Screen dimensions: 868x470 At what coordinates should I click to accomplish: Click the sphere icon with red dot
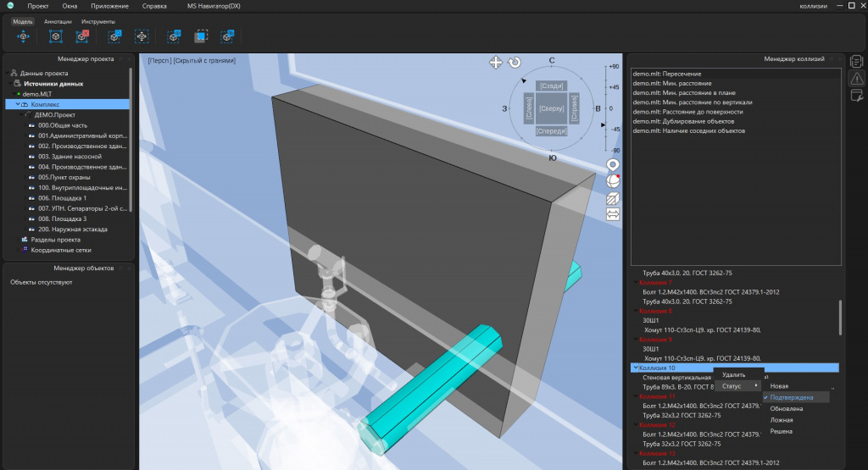coord(613,181)
